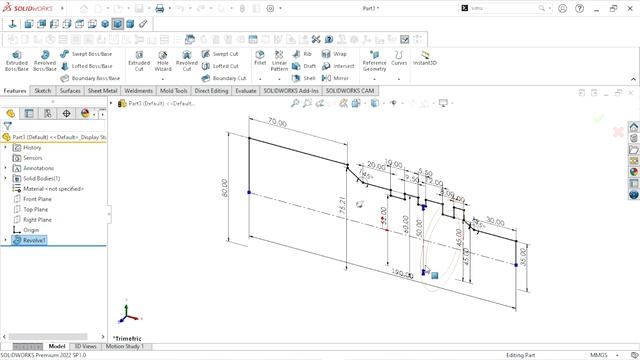Expand the Revolve1 feature node
The height and width of the screenshot is (360, 640).
[5, 240]
